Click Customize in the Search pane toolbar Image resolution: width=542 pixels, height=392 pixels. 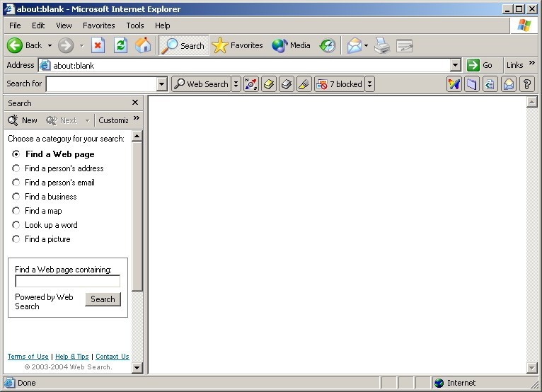[x=113, y=120]
